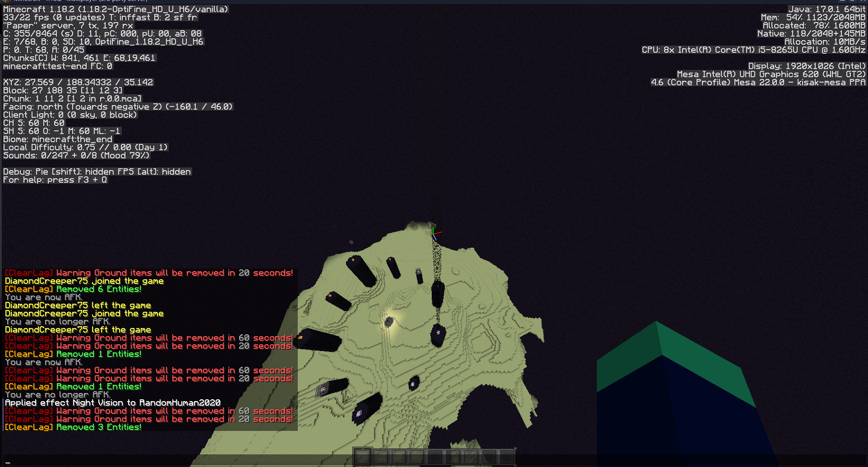
Task: Click the glowing bedrock exit portal on the island
Action: click(x=389, y=321)
